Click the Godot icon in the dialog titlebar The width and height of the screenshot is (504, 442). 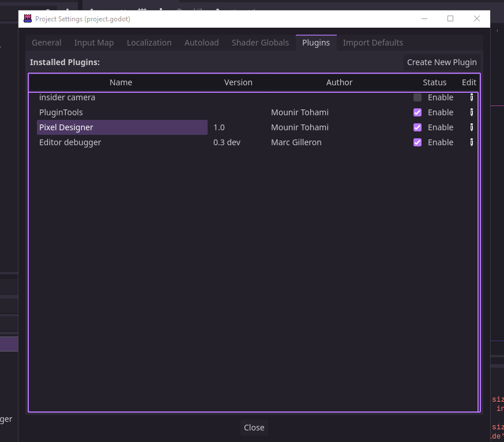pyautogui.click(x=27, y=18)
